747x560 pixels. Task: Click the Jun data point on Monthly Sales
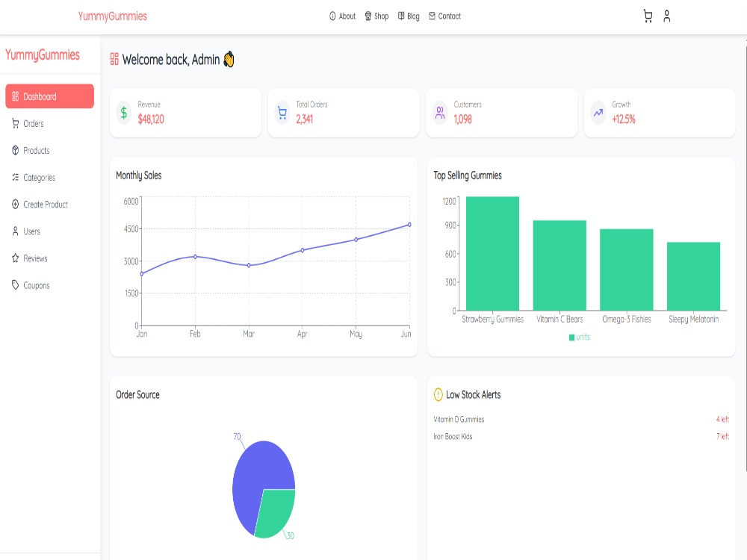pyautogui.click(x=409, y=225)
